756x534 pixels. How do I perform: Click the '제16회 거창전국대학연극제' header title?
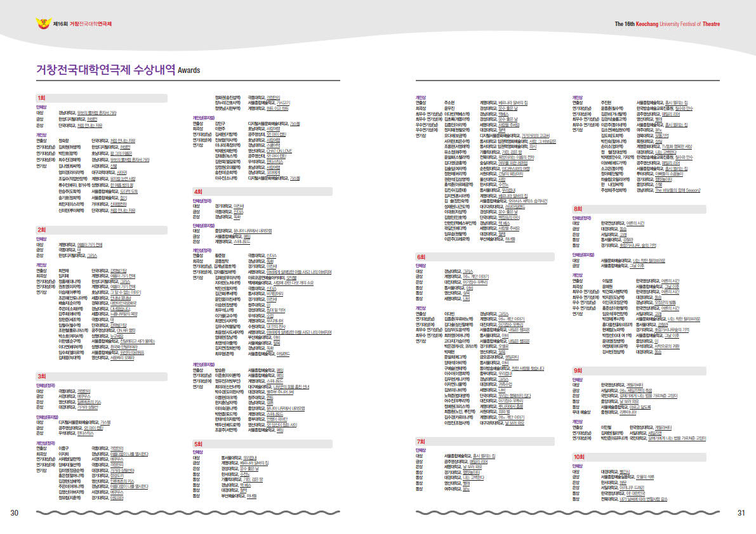(83, 24)
